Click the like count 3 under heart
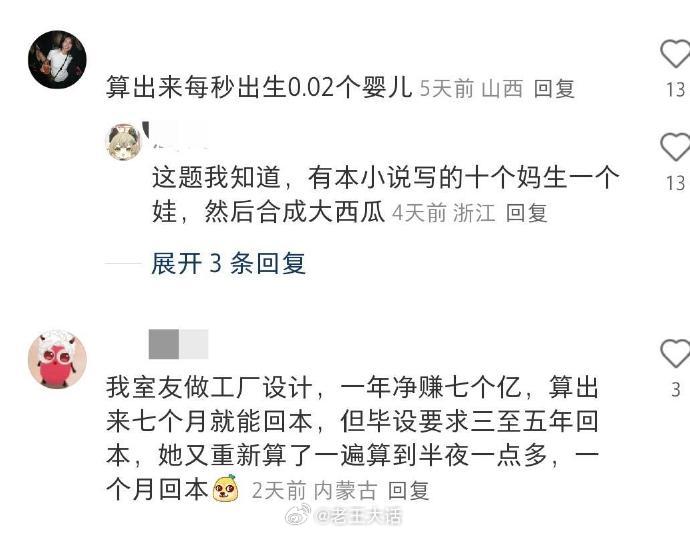The width and height of the screenshot is (690, 533). click(x=676, y=390)
